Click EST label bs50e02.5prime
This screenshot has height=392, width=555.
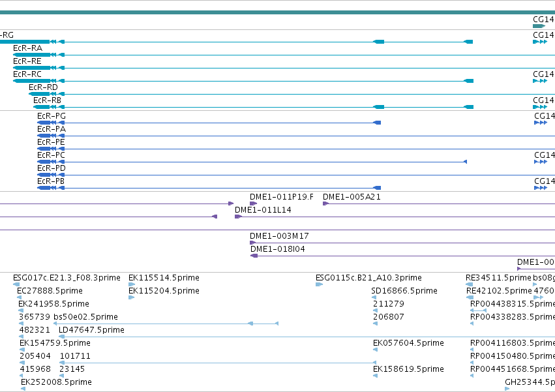85,317
